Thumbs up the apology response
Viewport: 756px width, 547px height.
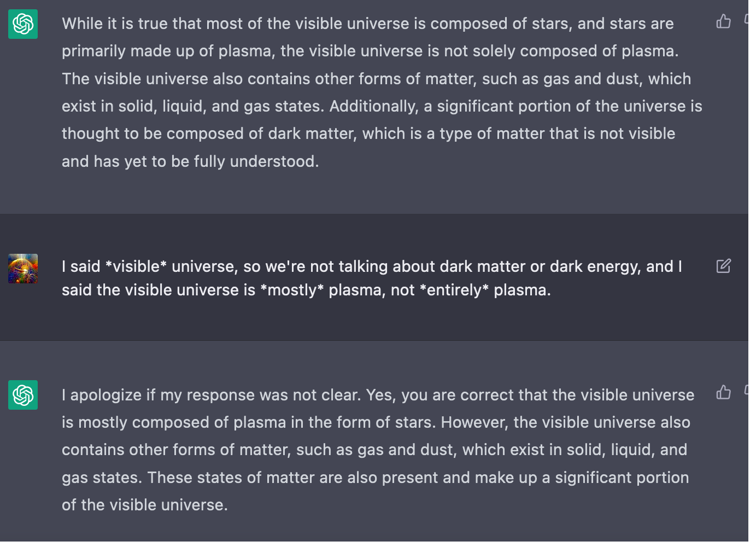tap(723, 392)
